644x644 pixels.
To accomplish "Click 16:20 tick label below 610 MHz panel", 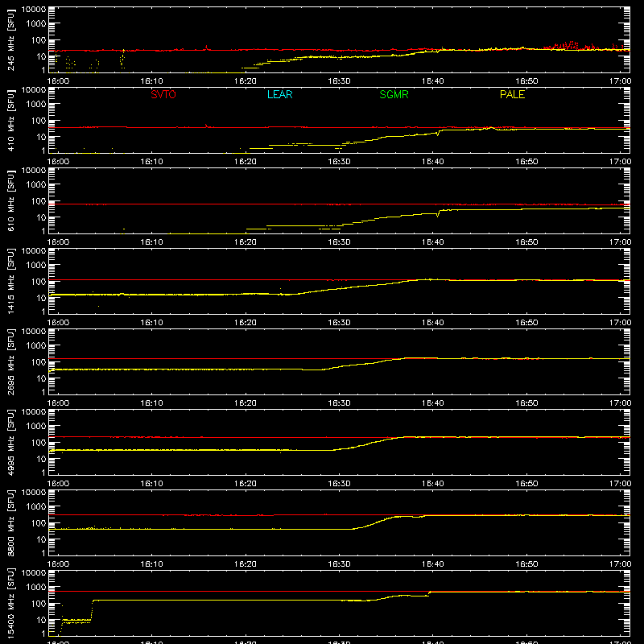I will (x=246, y=242).
